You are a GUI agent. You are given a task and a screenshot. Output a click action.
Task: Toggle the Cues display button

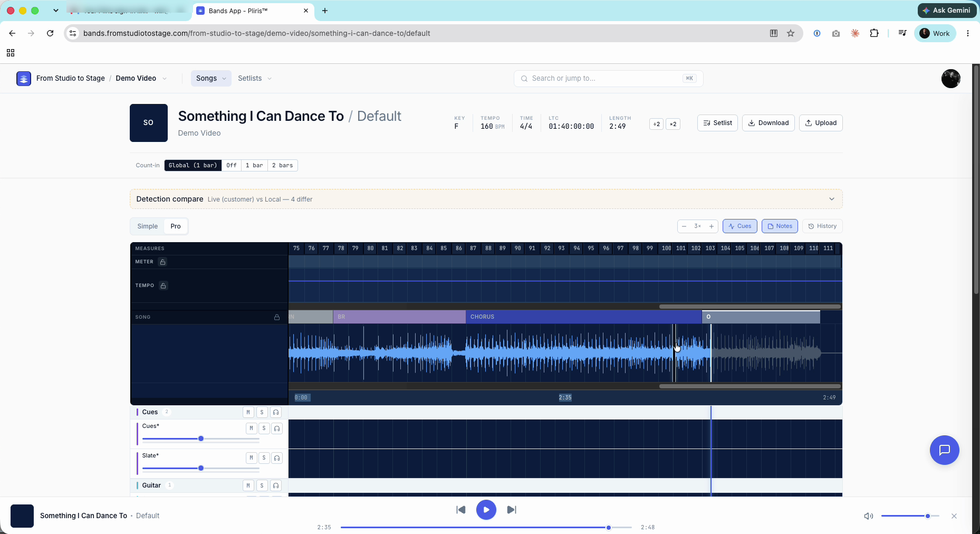pyautogui.click(x=739, y=226)
